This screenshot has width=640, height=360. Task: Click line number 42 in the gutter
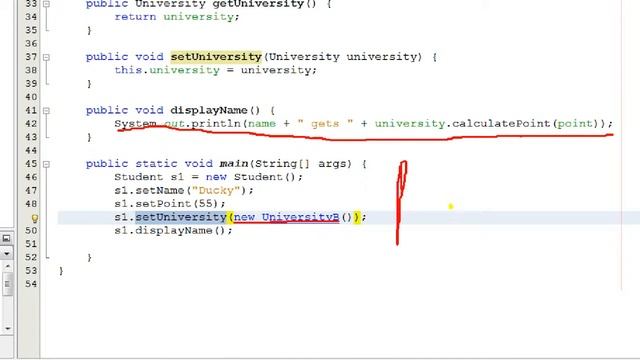(31, 124)
